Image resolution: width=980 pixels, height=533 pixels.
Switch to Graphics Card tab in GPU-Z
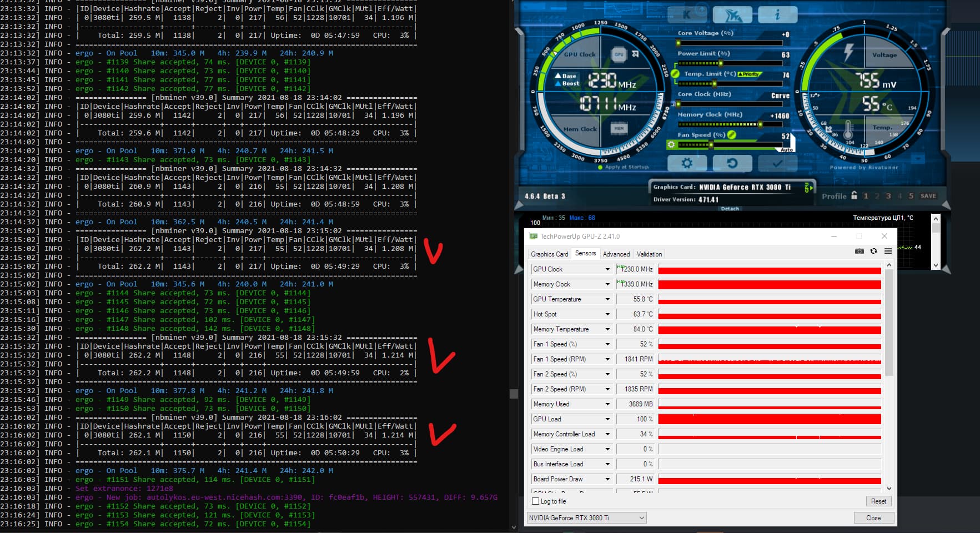pos(549,254)
